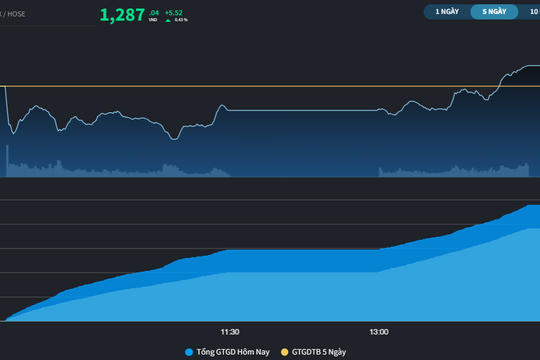Toggle the GTGDTB 5 Ngày legend
This screenshot has width=540, height=360.
coord(313,352)
